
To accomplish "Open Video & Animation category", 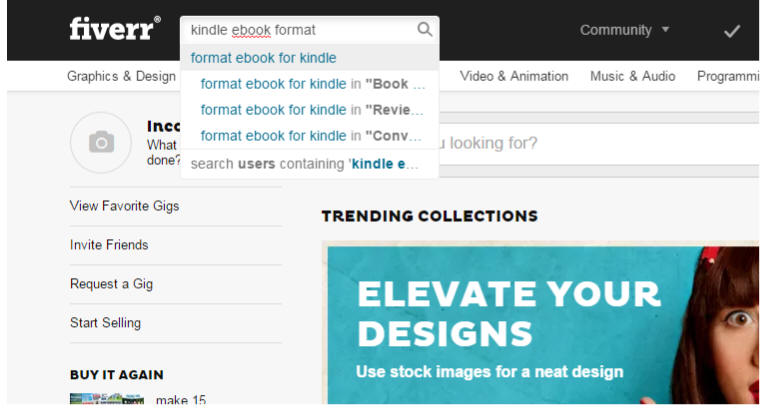I will pos(514,76).
